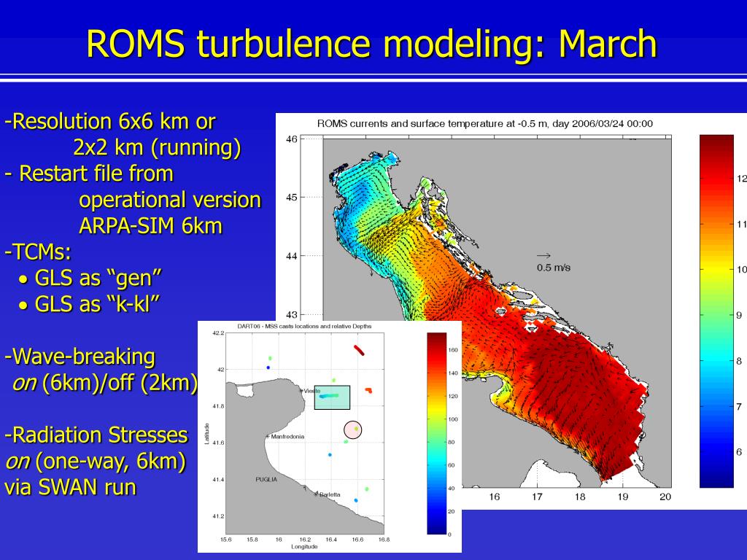Click the text 'via SWAN run'
Image resolution: width=747 pixels, height=560 pixels.
coord(71,487)
